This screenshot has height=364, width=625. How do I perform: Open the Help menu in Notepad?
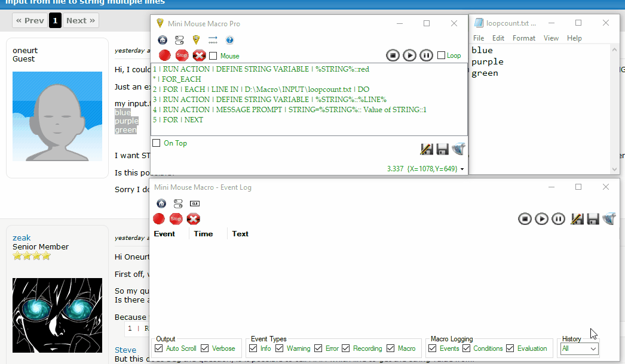[574, 38]
